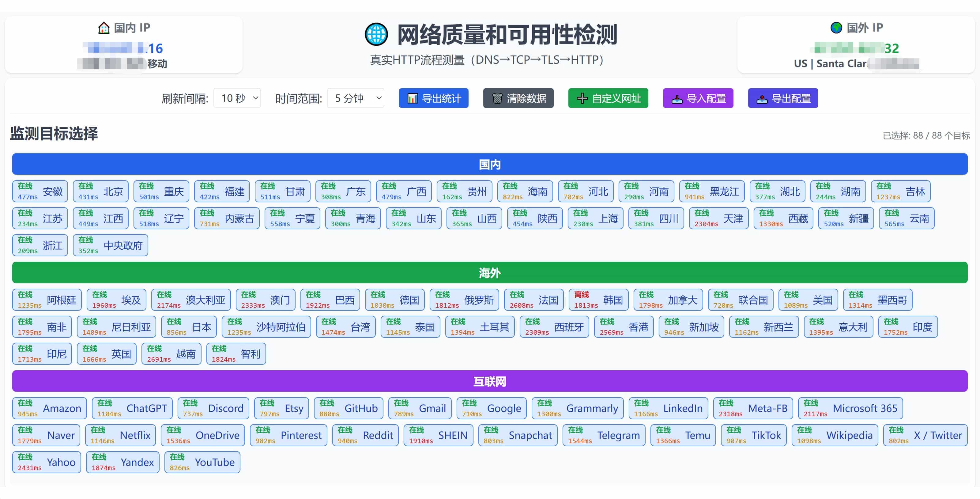Click the 国内 section header banner
Screen dimensions: 980x499
(490, 164)
